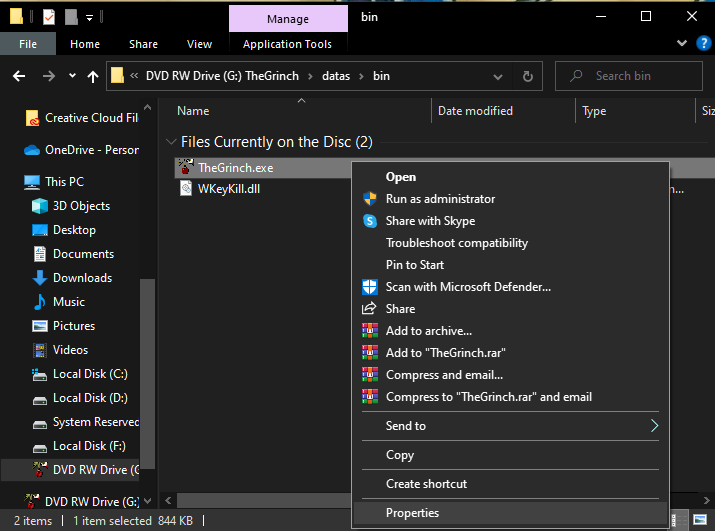The height and width of the screenshot is (531, 715).
Task: Click the datas breadcrumb segment
Action: pos(336,76)
